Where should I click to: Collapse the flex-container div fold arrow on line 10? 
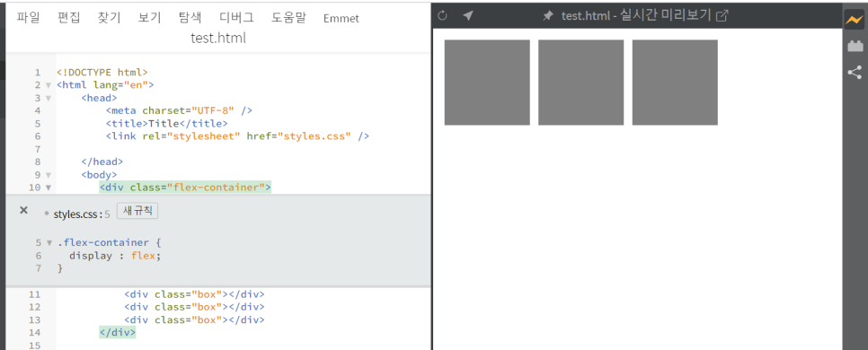pos(49,188)
